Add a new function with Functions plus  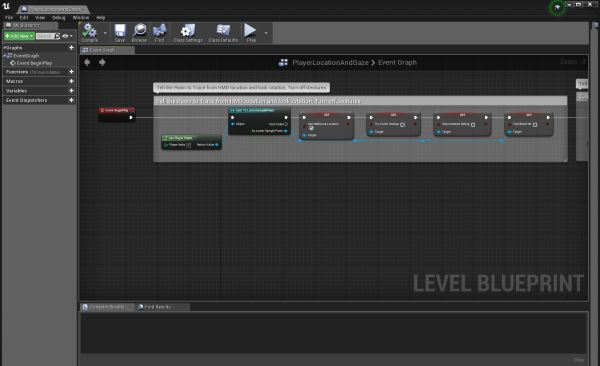coord(71,72)
